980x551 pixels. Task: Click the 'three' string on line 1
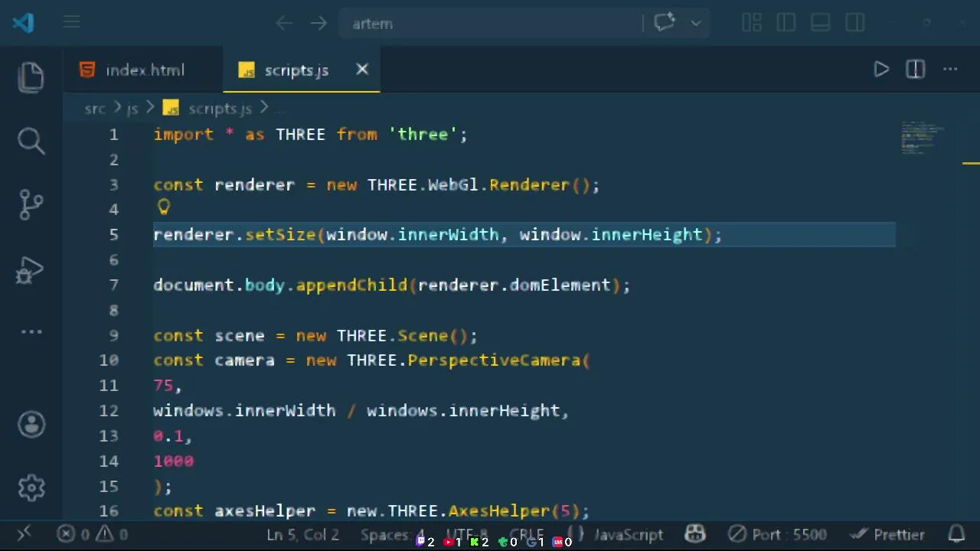click(423, 135)
